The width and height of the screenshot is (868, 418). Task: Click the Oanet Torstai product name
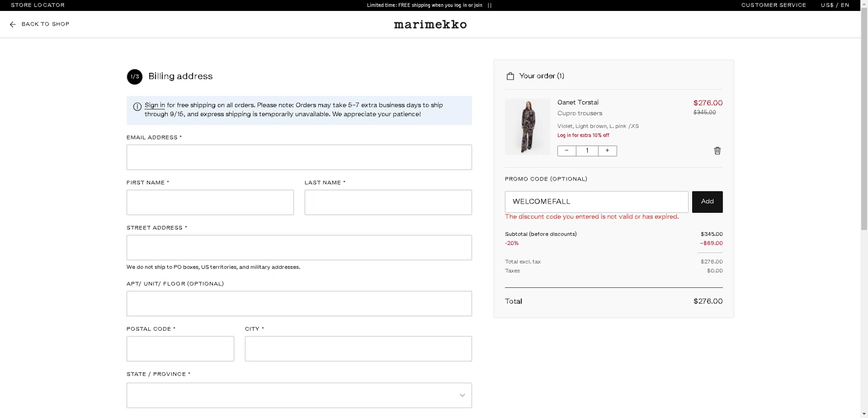(578, 102)
